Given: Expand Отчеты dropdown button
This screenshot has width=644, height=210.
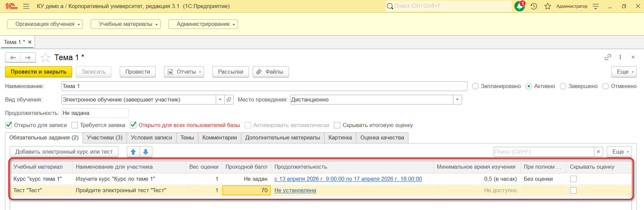Looking at the screenshot, I should pyautogui.click(x=184, y=72).
